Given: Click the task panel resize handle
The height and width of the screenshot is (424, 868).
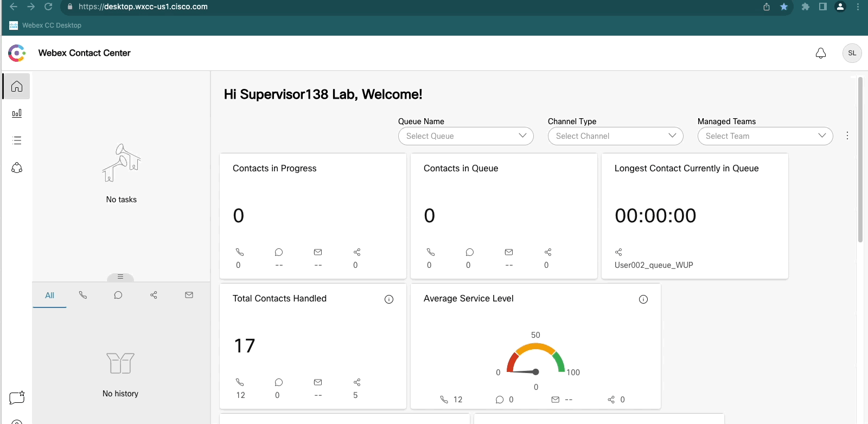Looking at the screenshot, I should coord(120,277).
